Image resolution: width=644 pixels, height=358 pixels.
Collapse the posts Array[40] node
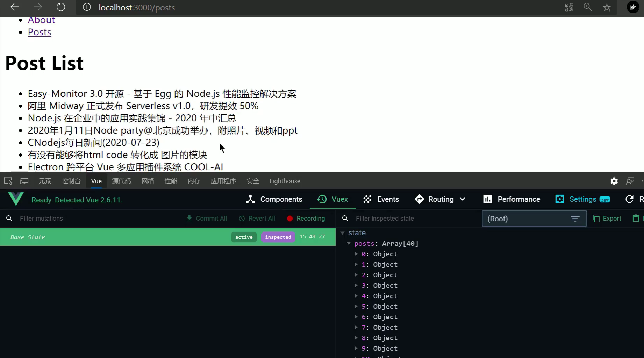pos(349,243)
